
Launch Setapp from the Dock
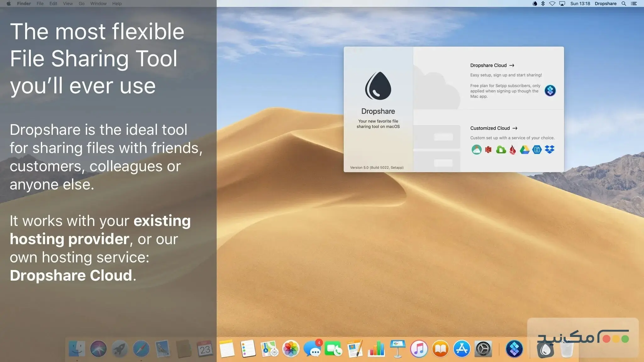514,349
